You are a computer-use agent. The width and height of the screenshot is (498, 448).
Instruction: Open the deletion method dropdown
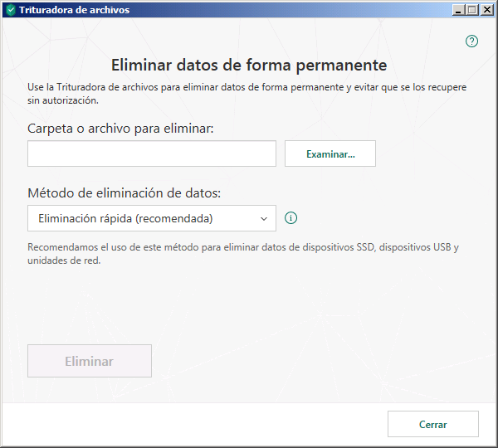coord(152,218)
